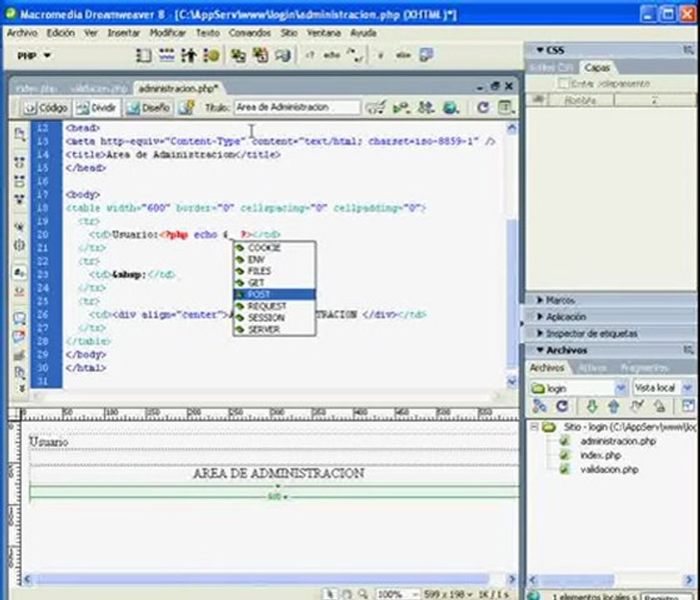
Task: Select SESSION from the code hint list
Action: pyautogui.click(x=274, y=317)
